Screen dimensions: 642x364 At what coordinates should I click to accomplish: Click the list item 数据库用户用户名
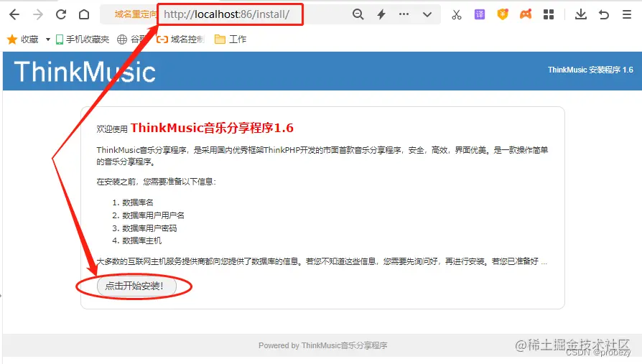[153, 215]
